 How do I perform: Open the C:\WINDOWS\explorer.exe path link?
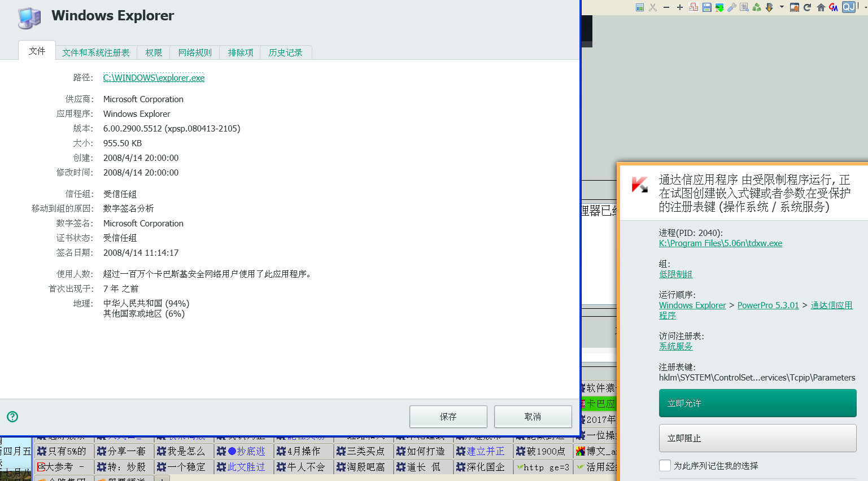(x=154, y=78)
